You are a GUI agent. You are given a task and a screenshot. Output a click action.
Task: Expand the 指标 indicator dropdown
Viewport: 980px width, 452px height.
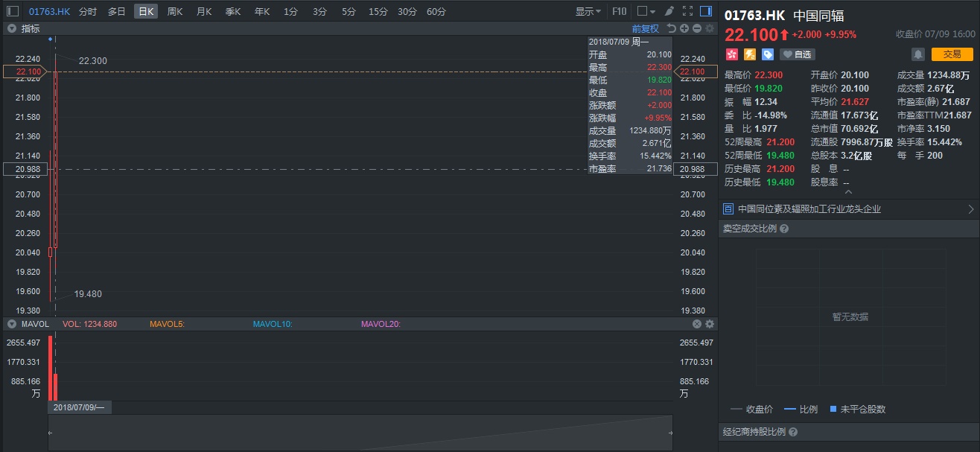point(12,29)
